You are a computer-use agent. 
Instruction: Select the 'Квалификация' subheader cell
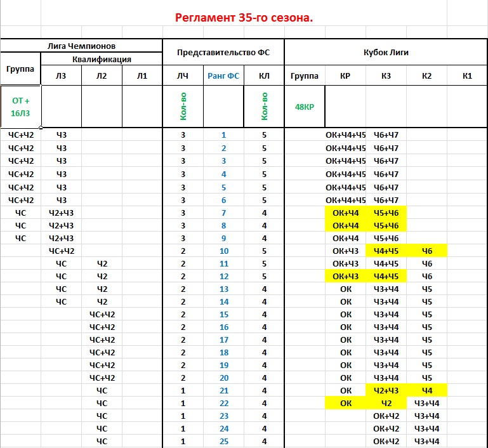click(x=102, y=59)
